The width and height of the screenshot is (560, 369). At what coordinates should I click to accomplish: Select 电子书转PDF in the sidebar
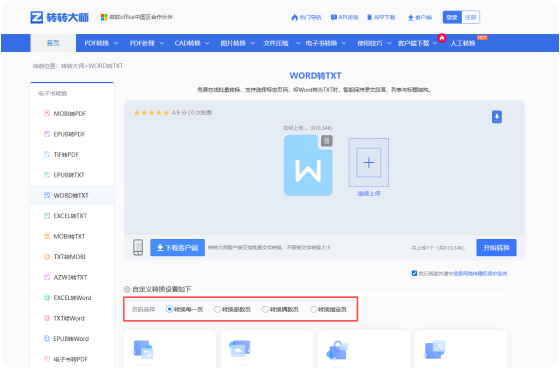pyautogui.click(x=72, y=359)
